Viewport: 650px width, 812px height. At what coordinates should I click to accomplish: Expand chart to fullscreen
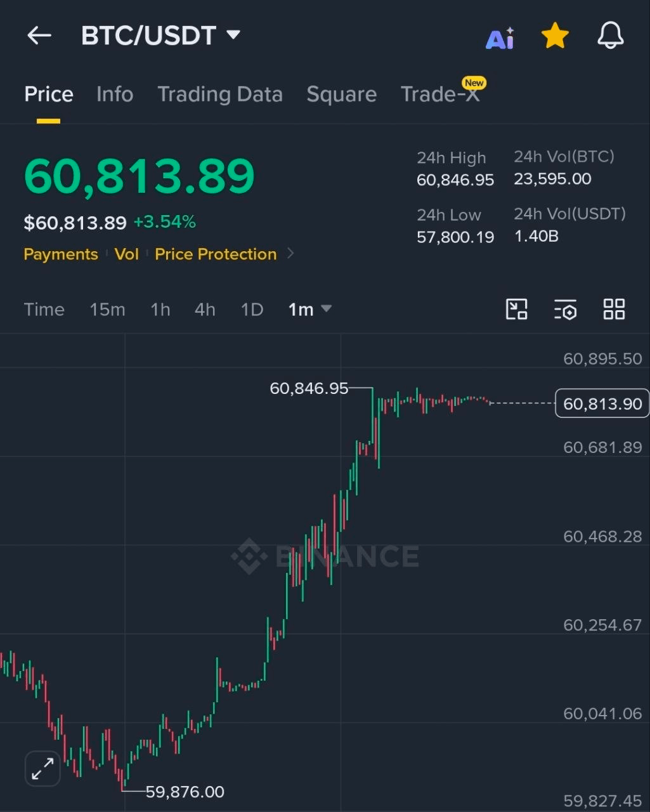(x=42, y=769)
